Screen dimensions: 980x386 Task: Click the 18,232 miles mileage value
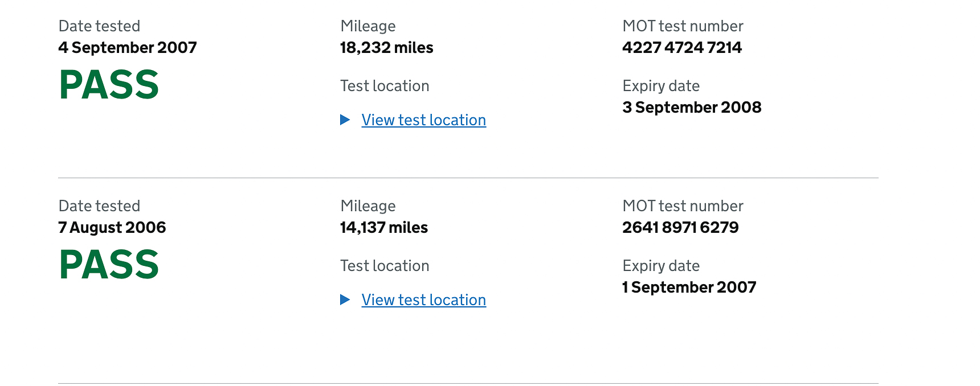386,48
